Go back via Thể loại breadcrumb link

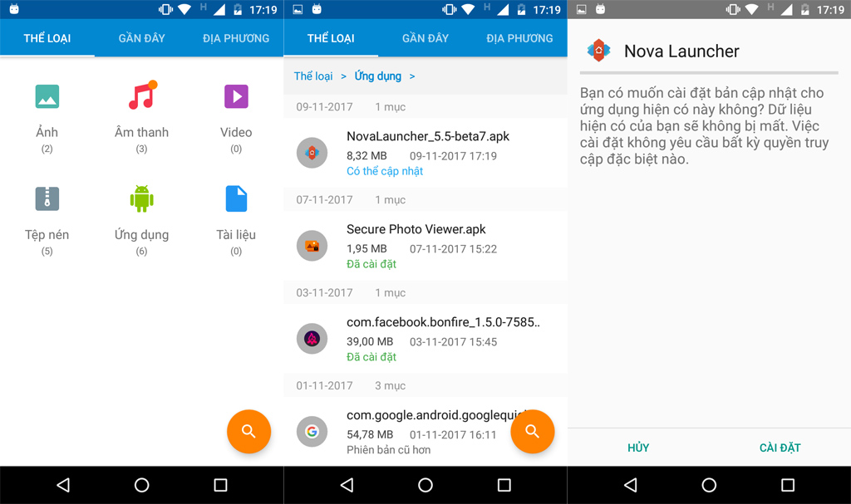[x=313, y=76]
